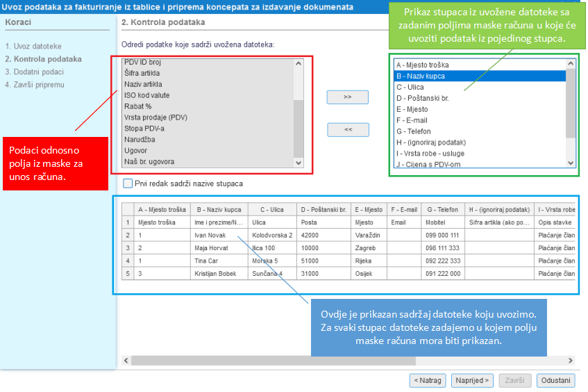
Task: Click the 'Naprijed >' button
Action: [472, 380]
